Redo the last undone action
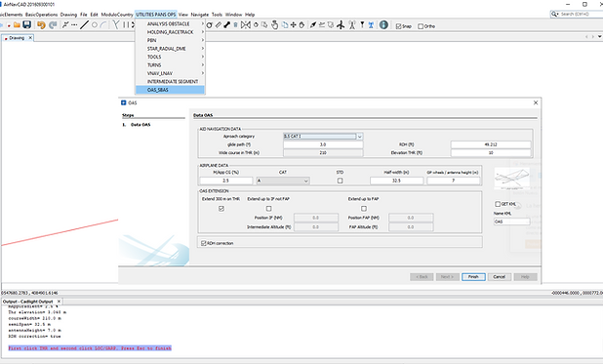 tap(53, 25)
